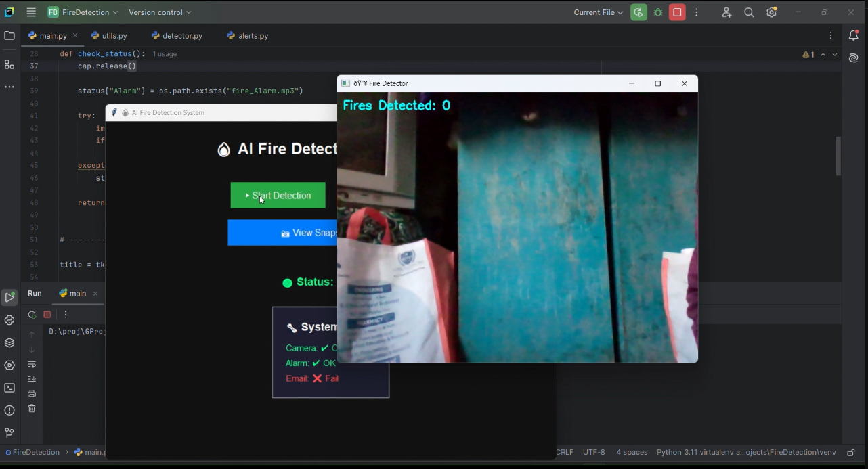Open the Terminal tool window icon
Image resolution: width=868 pixels, height=469 pixels.
tap(9, 387)
